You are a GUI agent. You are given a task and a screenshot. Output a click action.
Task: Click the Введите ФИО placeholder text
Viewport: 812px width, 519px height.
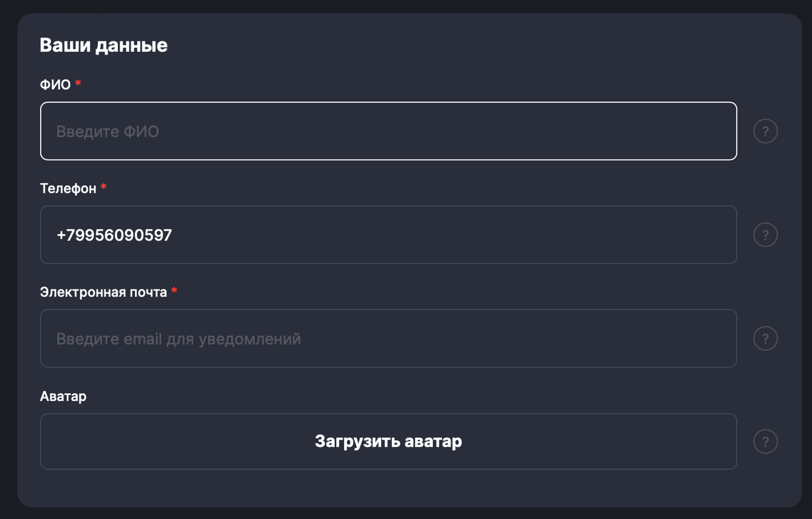click(108, 131)
